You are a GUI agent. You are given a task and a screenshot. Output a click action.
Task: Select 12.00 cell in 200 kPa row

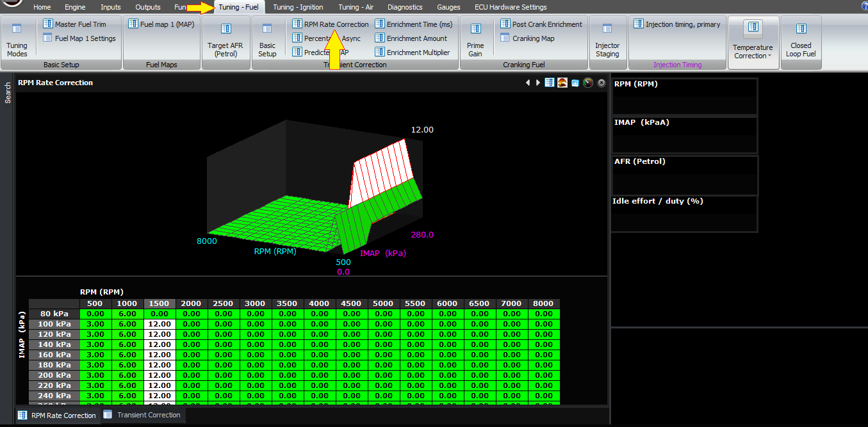tap(160, 375)
